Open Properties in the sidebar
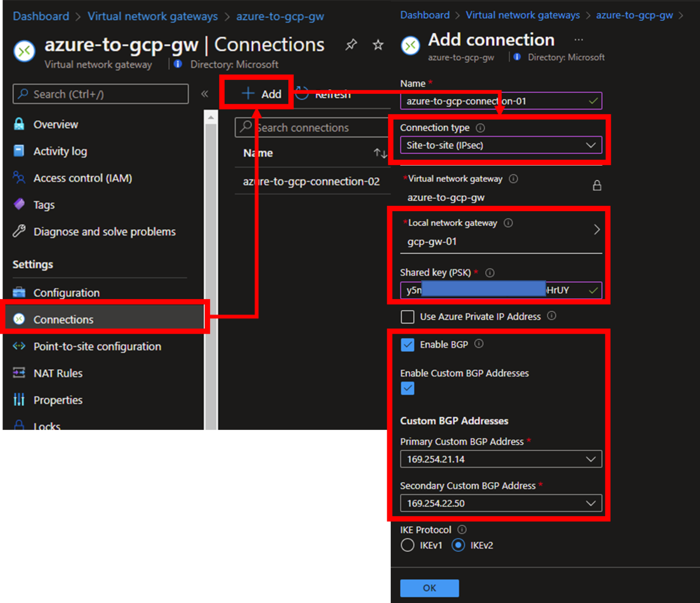The width and height of the screenshot is (700, 603). tap(58, 400)
